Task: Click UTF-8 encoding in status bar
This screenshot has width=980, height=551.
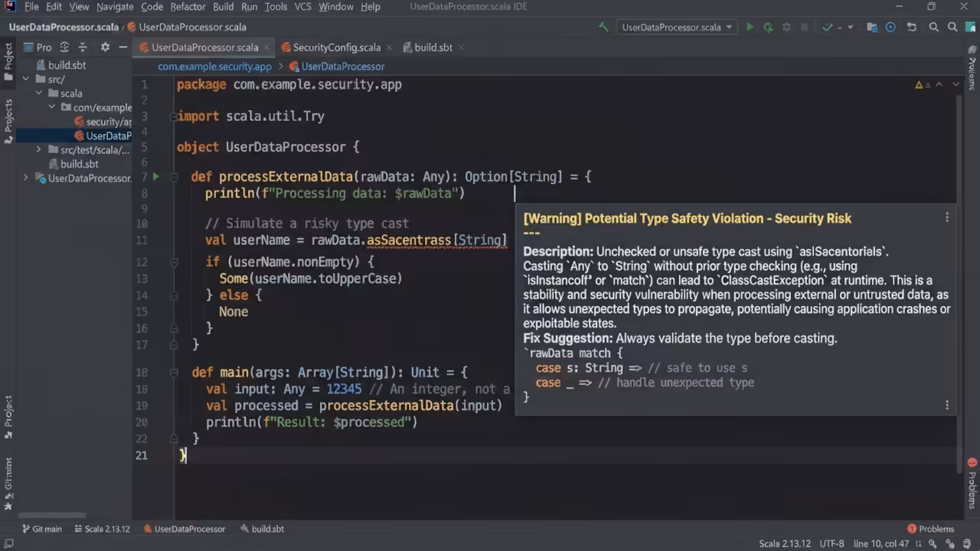Action: (831, 543)
